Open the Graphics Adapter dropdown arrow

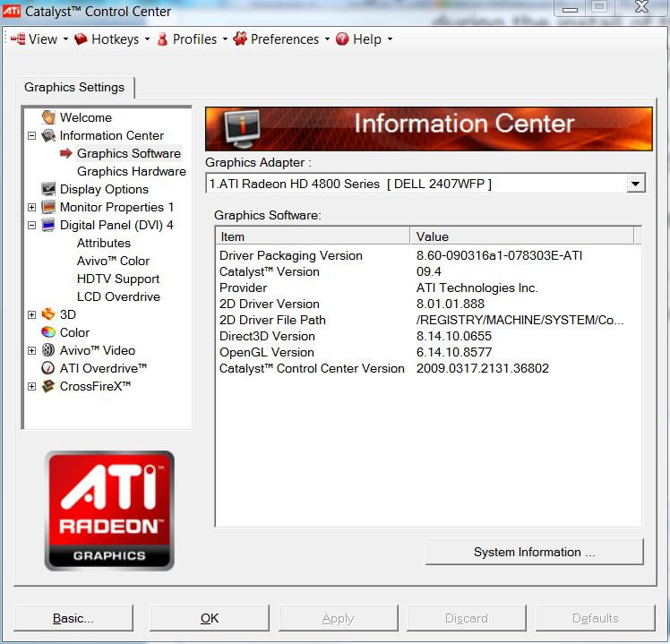pyautogui.click(x=636, y=184)
